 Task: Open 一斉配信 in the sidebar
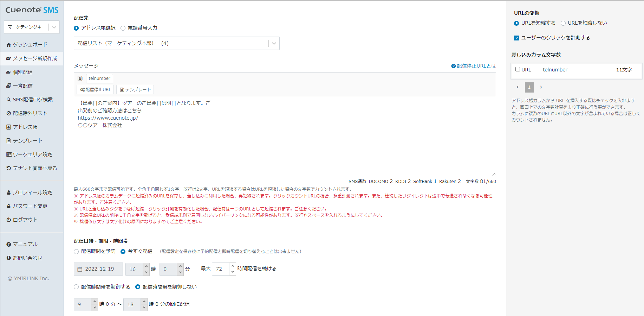[23, 86]
